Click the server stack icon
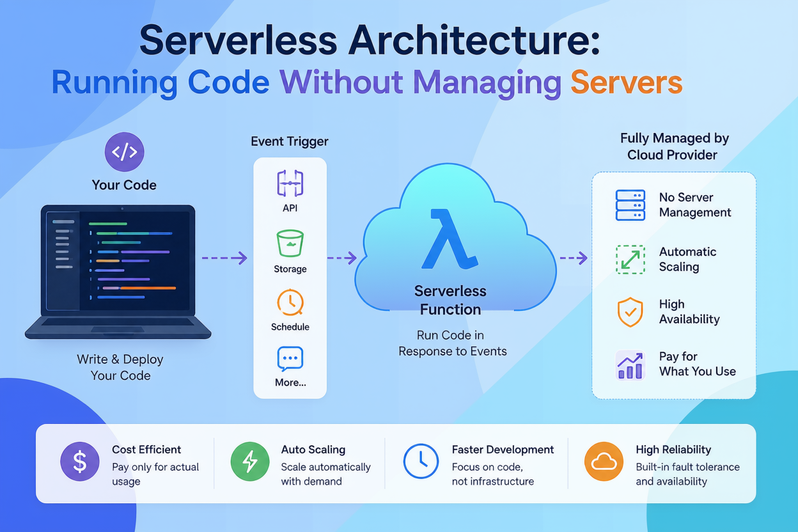 coord(630,205)
